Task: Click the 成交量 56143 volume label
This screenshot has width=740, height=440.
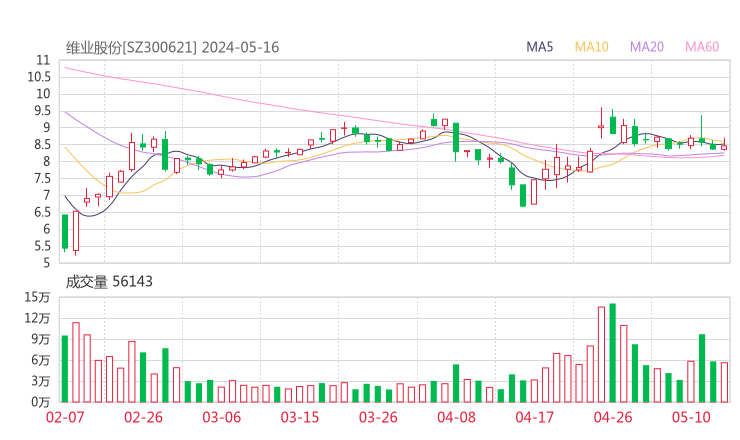Action: tap(109, 282)
